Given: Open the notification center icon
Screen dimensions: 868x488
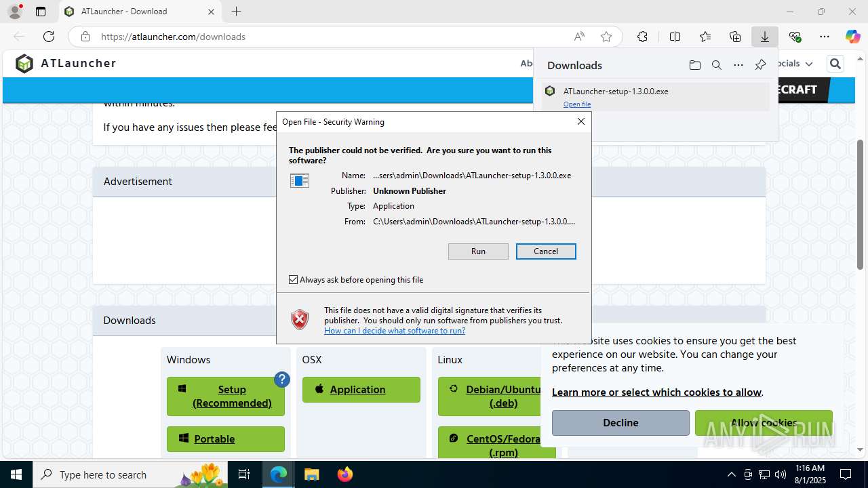Looking at the screenshot, I should pos(846,474).
